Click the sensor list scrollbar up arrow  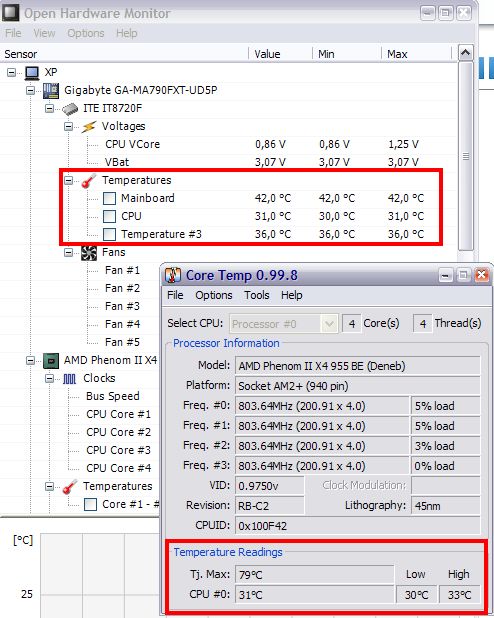point(466,53)
